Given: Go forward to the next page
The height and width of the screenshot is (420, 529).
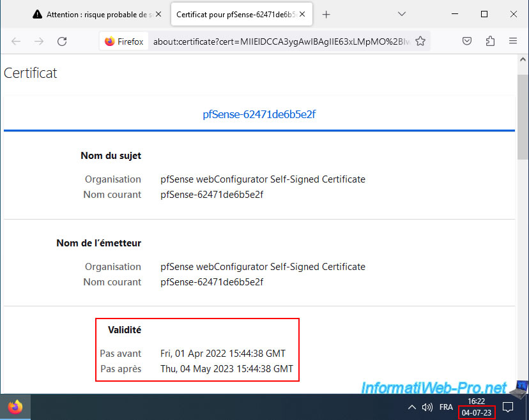Looking at the screenshot, I should (39, 41).
